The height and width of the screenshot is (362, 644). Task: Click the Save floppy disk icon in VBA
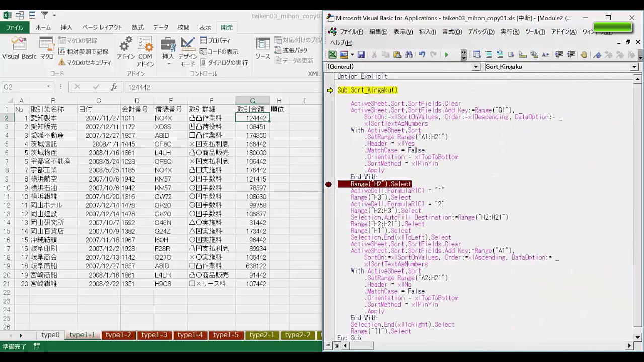(361, 55)
